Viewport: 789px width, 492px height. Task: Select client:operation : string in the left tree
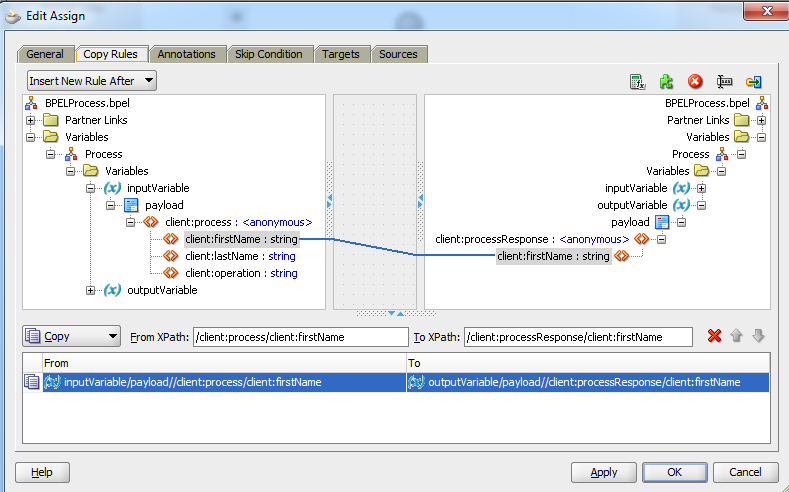pyautogui.click(x=241, y=273)
